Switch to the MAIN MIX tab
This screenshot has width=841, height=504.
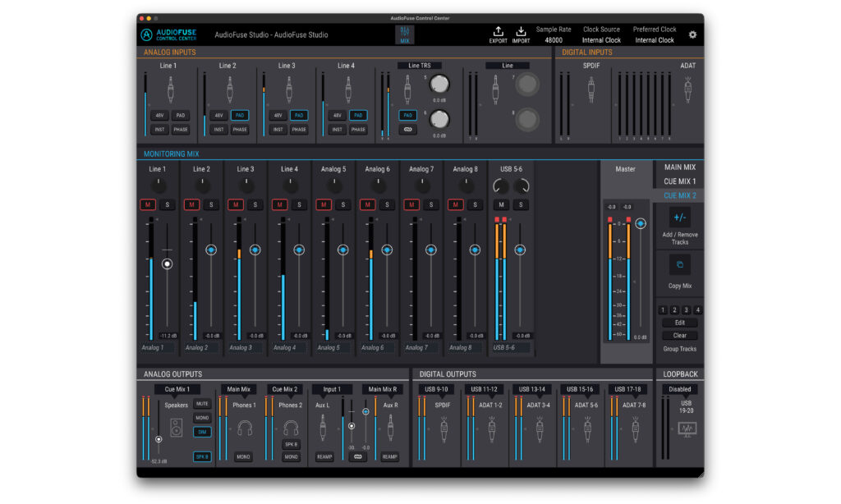coord(679,167)
